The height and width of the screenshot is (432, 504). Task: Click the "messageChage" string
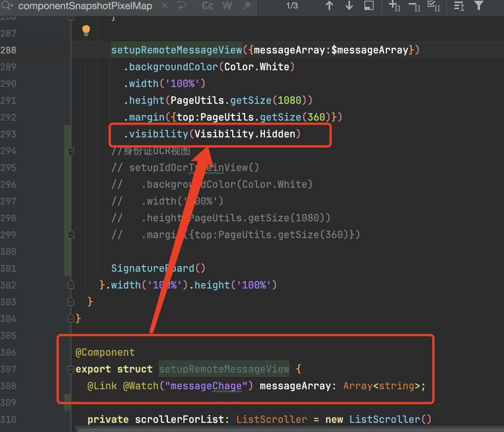[206, 386]
